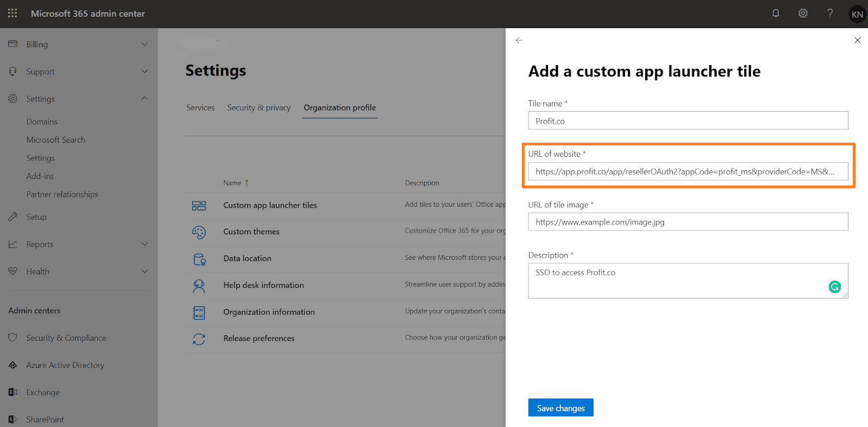The width and height of the screenshot is (868, 427).
Task: Expand the Health menu chevron
Action: [x=144, y=271]
